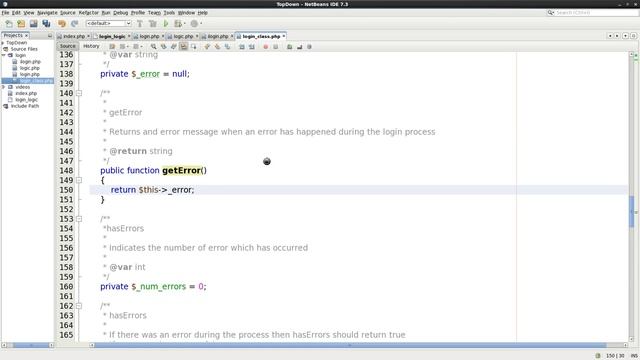Expand the videos folder in Projects tree
Screen dimensions: 640x360
(4, 87)
